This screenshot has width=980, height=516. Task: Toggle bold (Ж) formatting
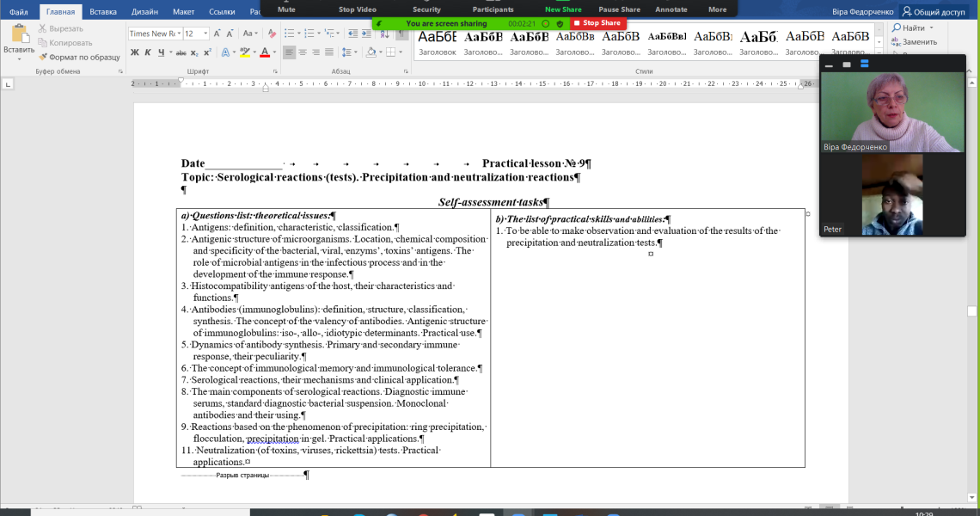[x=134, y=52]
